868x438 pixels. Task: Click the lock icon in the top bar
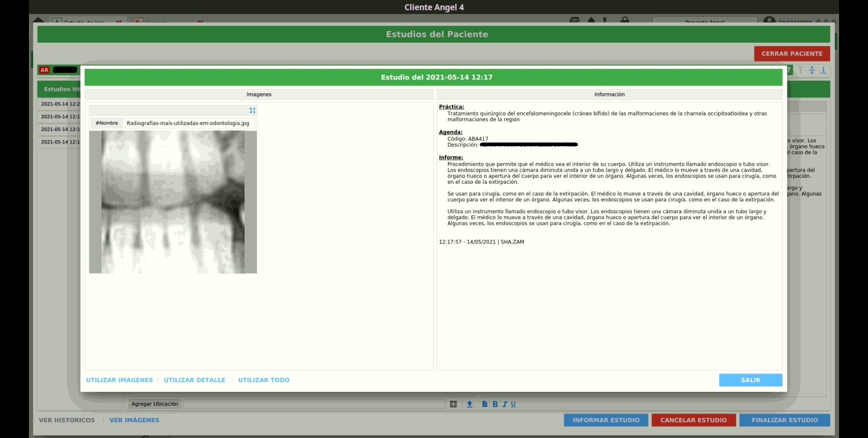[625, 20]
